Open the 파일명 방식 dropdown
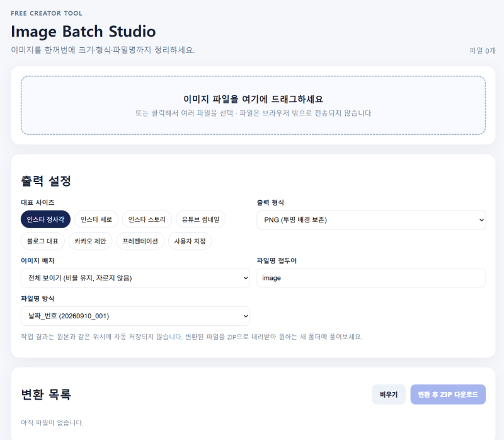The width and height of the screenshot is (504, 440). pos(135,316)
